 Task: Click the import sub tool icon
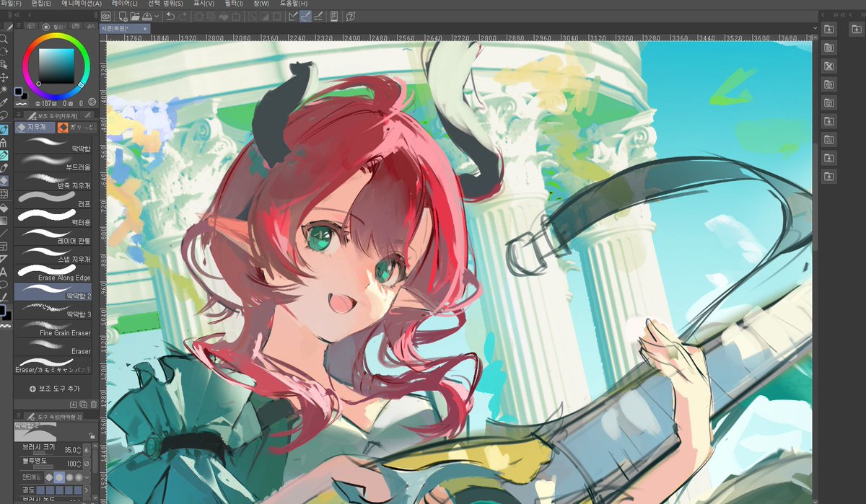[x=73, y=404]
